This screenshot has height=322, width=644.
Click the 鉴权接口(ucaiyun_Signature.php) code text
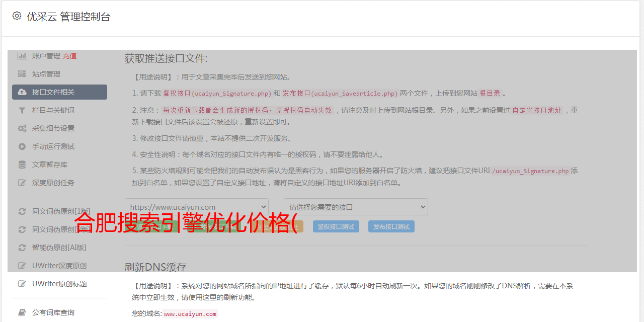click(217, 94)
